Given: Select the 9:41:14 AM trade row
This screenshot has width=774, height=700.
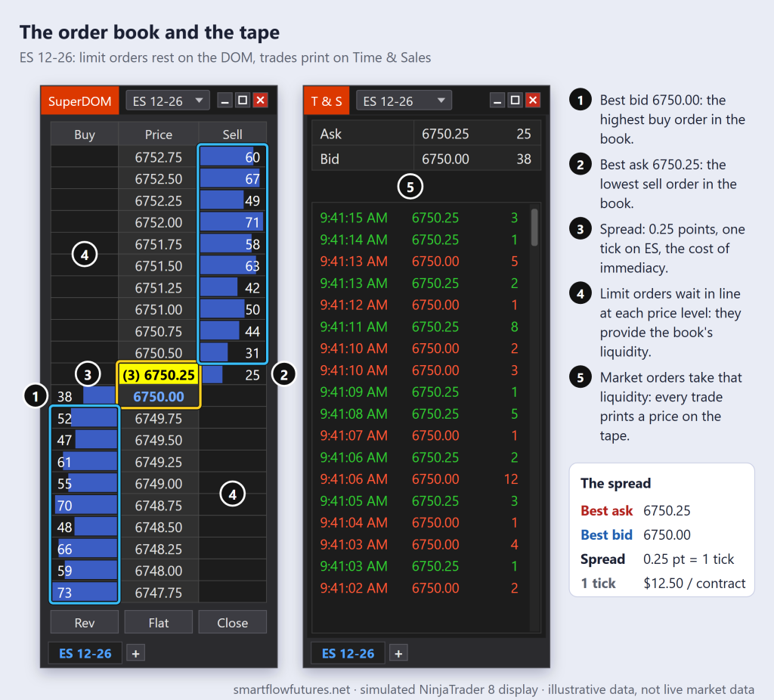Looking at the screenshot, I should [420, 240].
